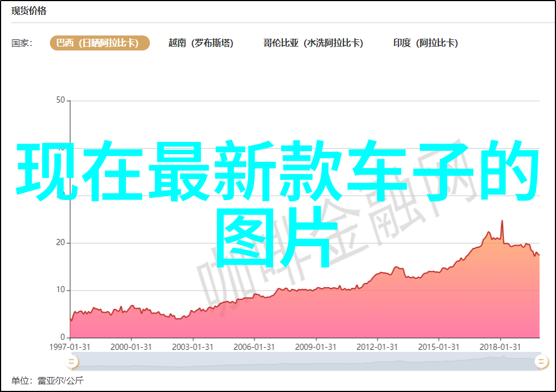Click the 2015-01-31 axis label
Image resolution: width=556 pixels, height=392 pixels.
coord(438,347)
